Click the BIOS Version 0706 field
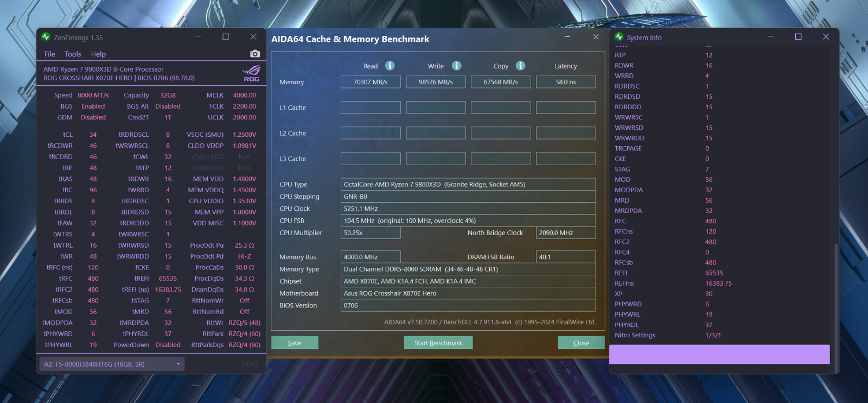The image size is (868, 403). point(468,305)
